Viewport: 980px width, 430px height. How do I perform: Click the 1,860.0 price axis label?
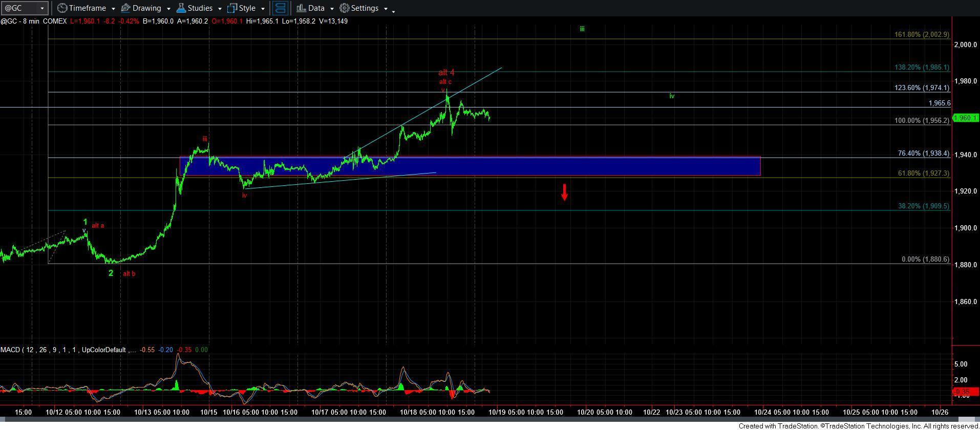click(966, 302)
